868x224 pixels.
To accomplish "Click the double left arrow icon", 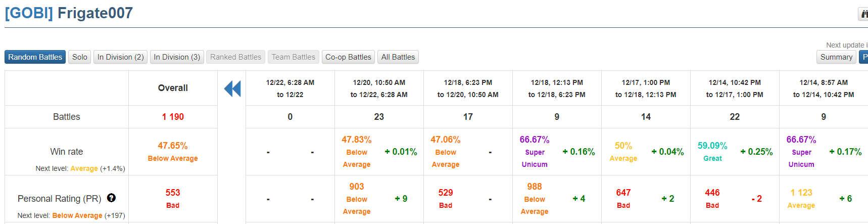I will point(232,89).
